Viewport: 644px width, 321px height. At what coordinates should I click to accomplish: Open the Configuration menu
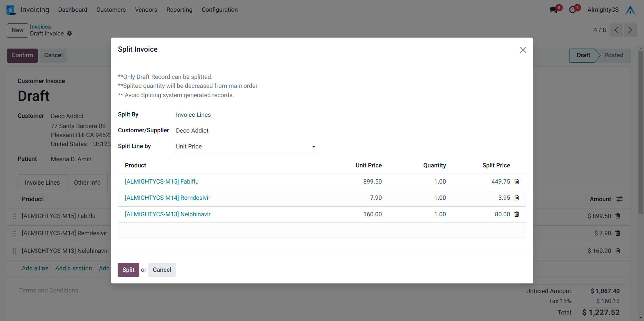219,10
